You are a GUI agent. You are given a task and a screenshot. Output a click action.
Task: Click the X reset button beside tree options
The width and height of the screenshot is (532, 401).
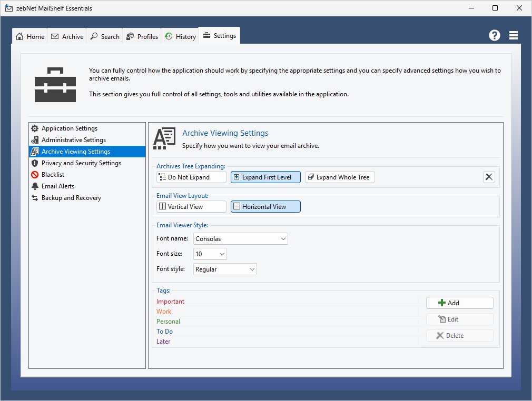coord(489,177)
